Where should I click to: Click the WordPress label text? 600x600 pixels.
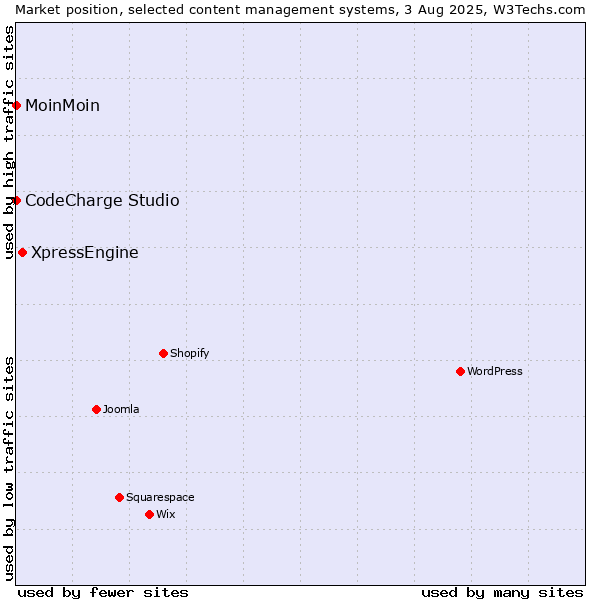(494, 371)
